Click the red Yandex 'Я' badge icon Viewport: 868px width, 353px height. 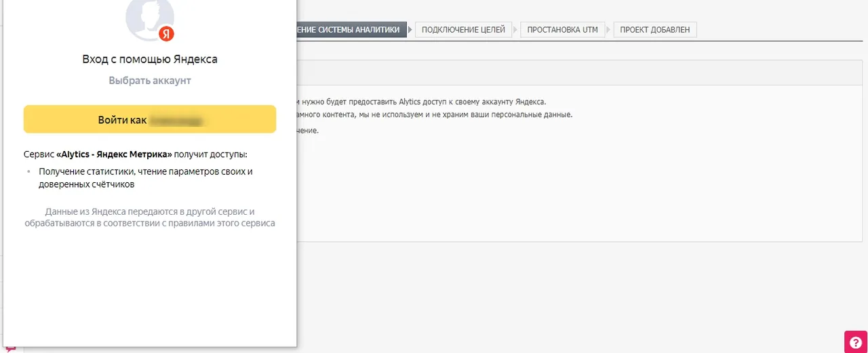(x=167, y=33)
